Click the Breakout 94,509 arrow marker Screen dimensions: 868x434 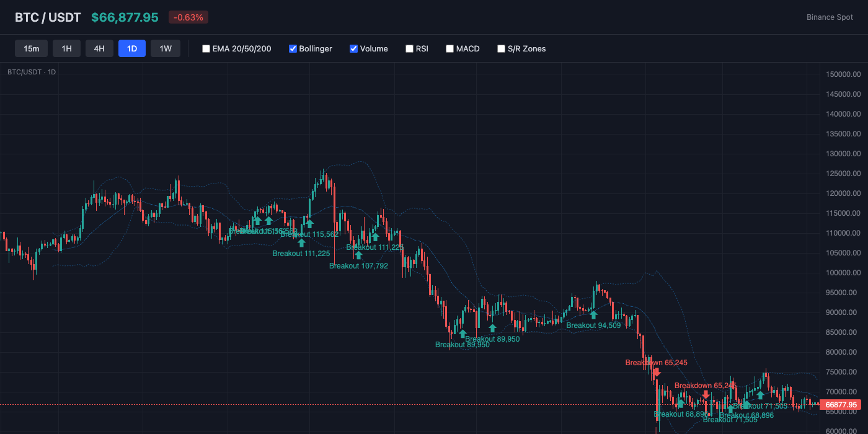click(x=592, y=314)
